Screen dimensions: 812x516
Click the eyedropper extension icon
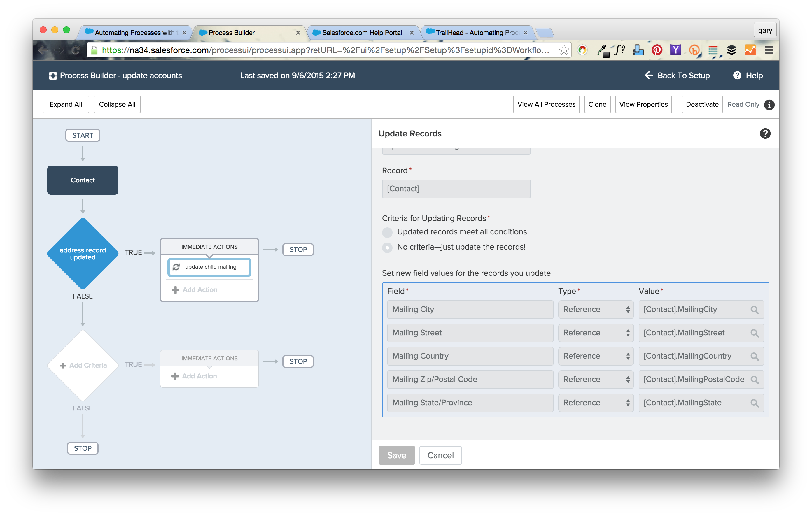point(602,50)
